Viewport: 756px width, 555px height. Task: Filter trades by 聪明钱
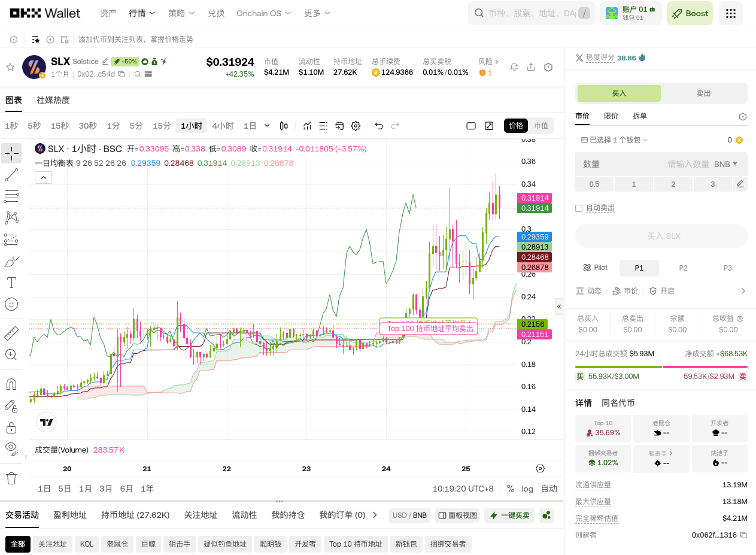(270, 544)
